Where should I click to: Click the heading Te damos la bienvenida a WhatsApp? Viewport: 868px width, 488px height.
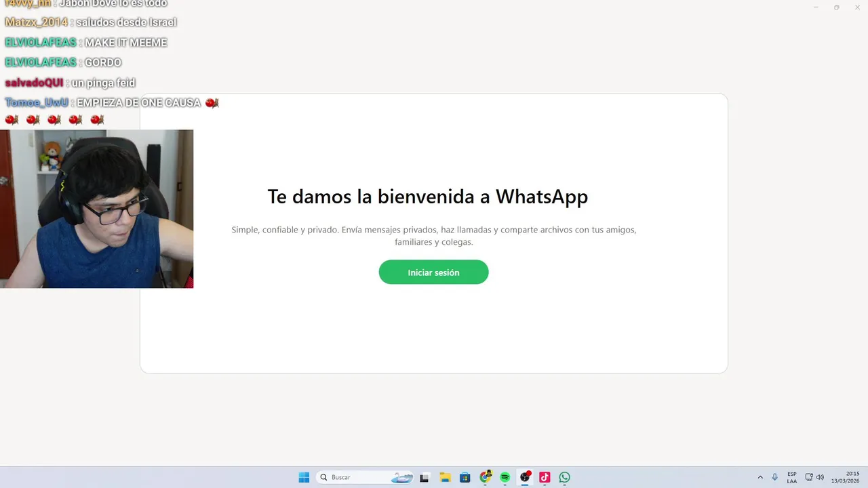coord(427,197)
